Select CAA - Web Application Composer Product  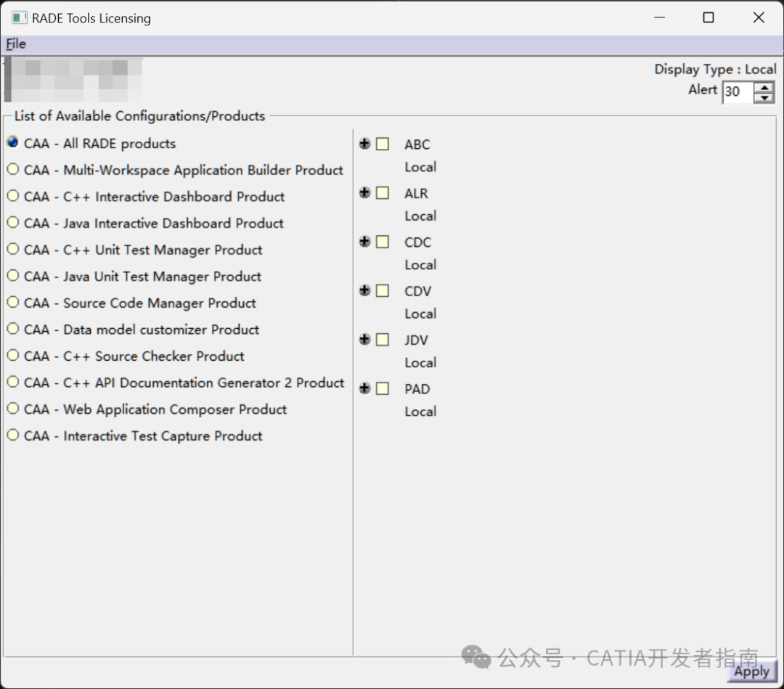13,409
